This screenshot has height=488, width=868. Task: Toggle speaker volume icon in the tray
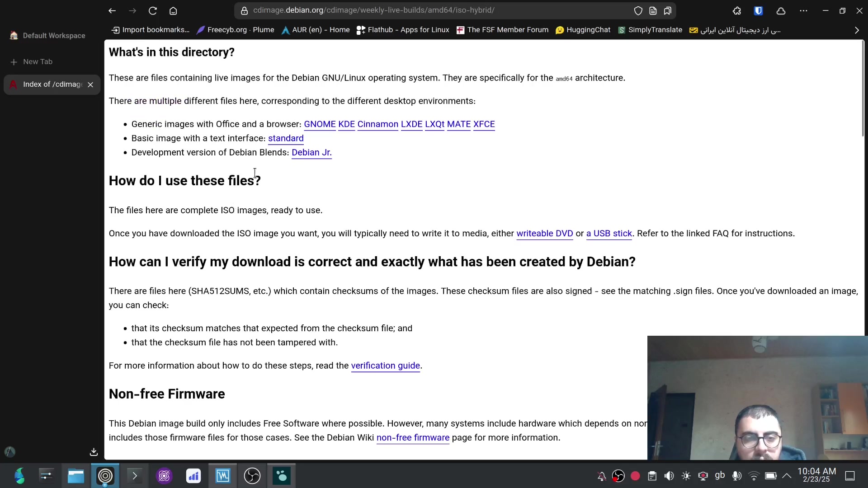669,476
